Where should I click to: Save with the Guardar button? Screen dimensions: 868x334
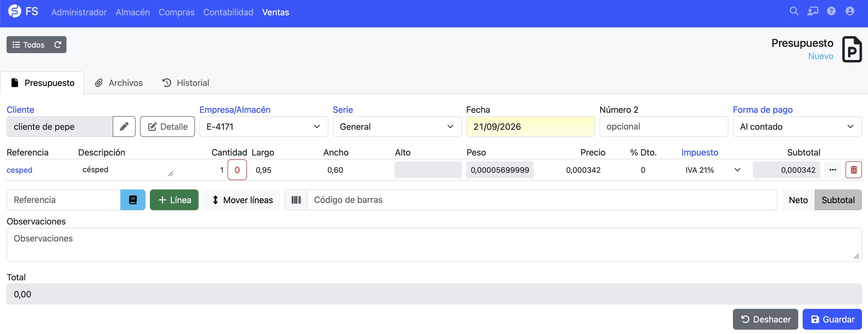point(832,319)
